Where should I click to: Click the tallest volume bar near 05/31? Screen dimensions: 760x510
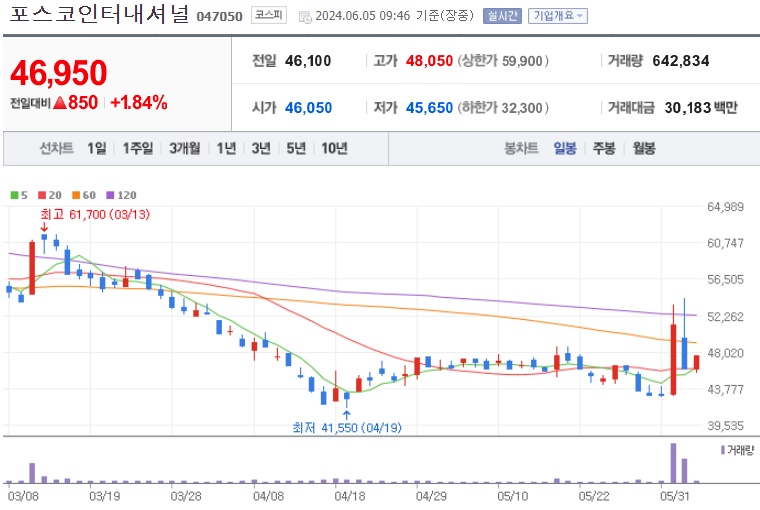(x=673, y=463)
